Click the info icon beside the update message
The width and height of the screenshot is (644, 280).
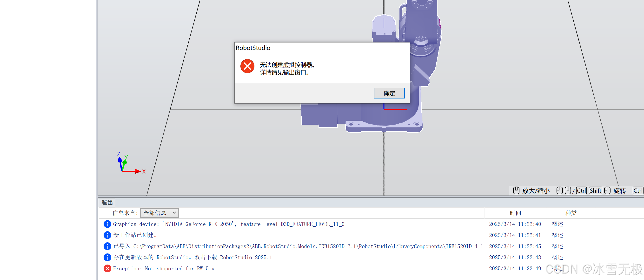click(107, 257)
